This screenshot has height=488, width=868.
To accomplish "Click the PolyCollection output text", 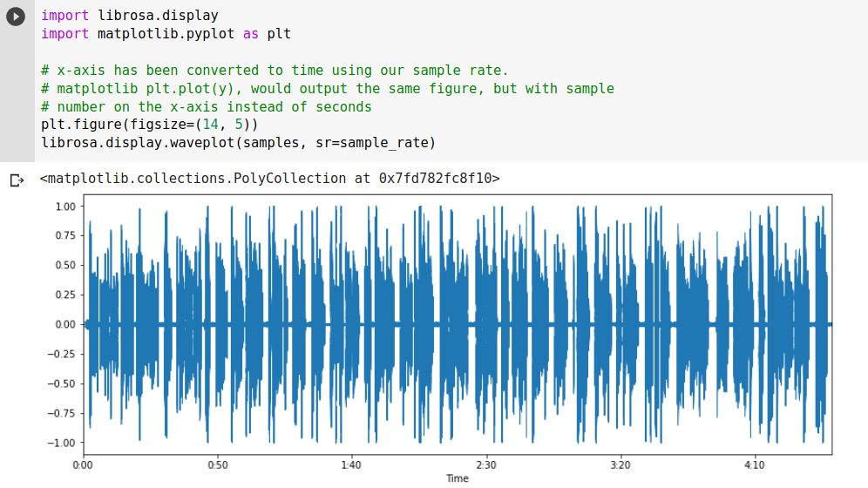I will tap(270, 179).
